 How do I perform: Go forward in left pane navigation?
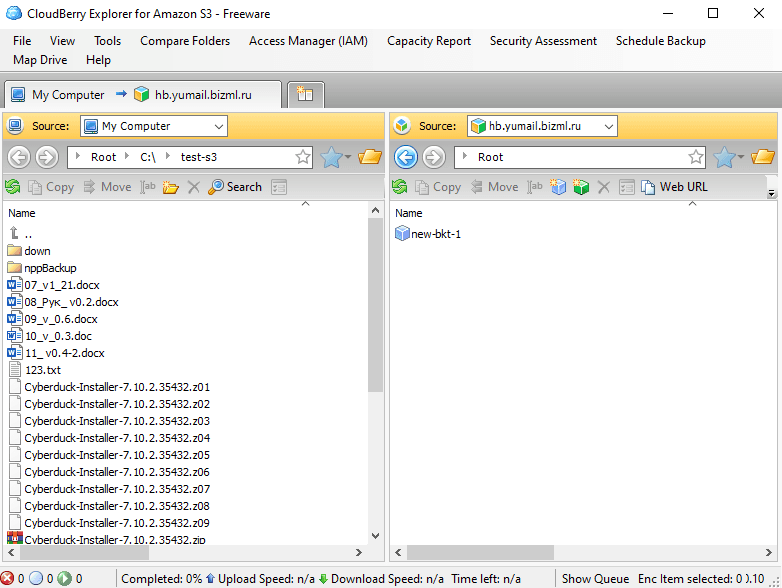(x=47, y=158)
